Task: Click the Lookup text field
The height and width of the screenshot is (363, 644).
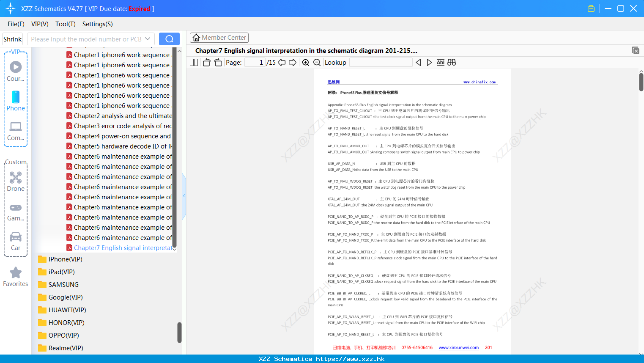Action: [381, 62]
